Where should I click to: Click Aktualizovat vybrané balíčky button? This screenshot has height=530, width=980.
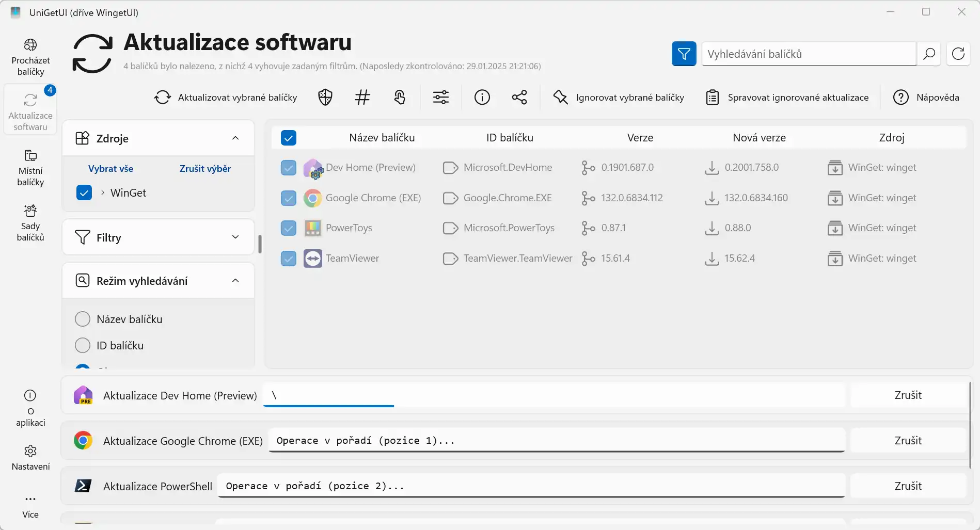[226, 97]
